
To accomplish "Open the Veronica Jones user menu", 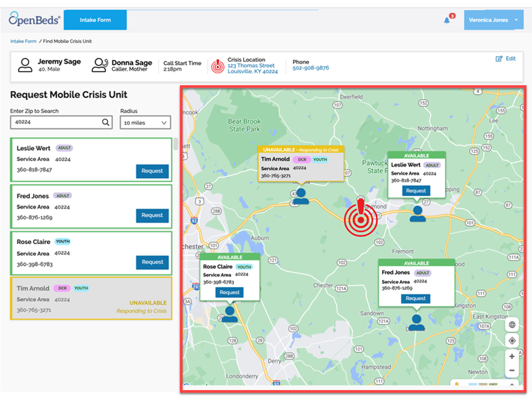I will [494, 20].
